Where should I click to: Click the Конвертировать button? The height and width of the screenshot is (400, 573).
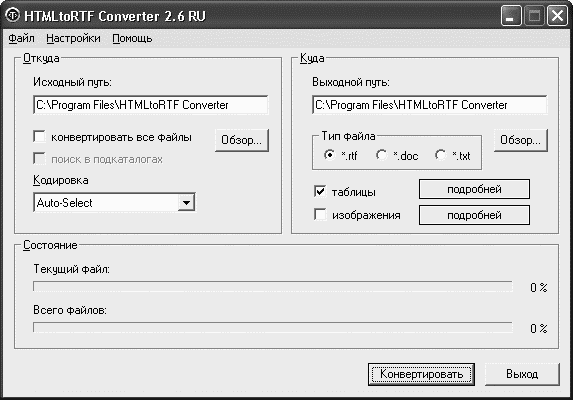[421, 374]
